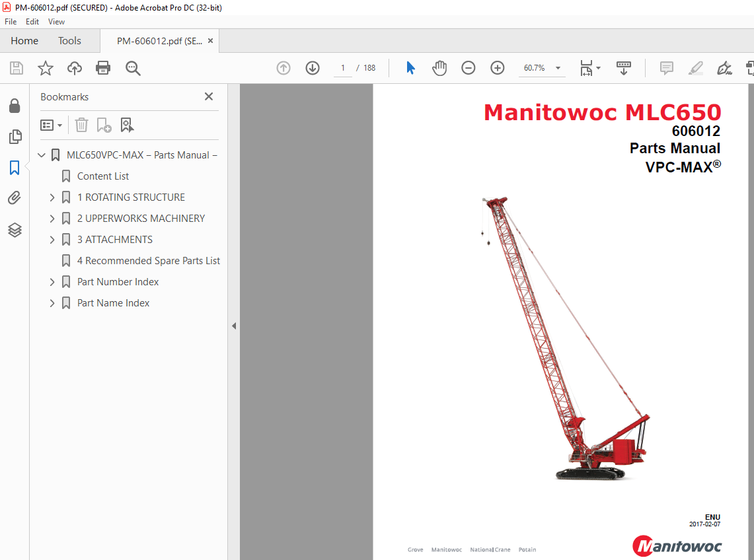
Task: Open security lock panel in sidebar
Action: 15,106
